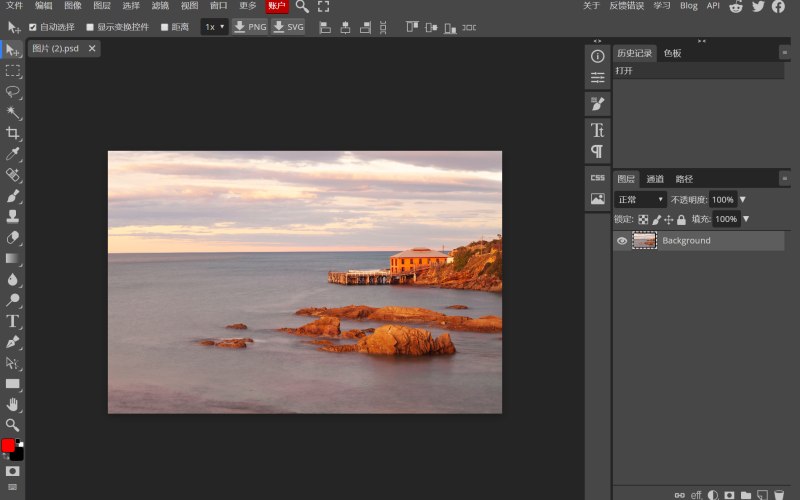800x500 pixels.
Task: Toggle lock all padlock icon
Action: 681,219
